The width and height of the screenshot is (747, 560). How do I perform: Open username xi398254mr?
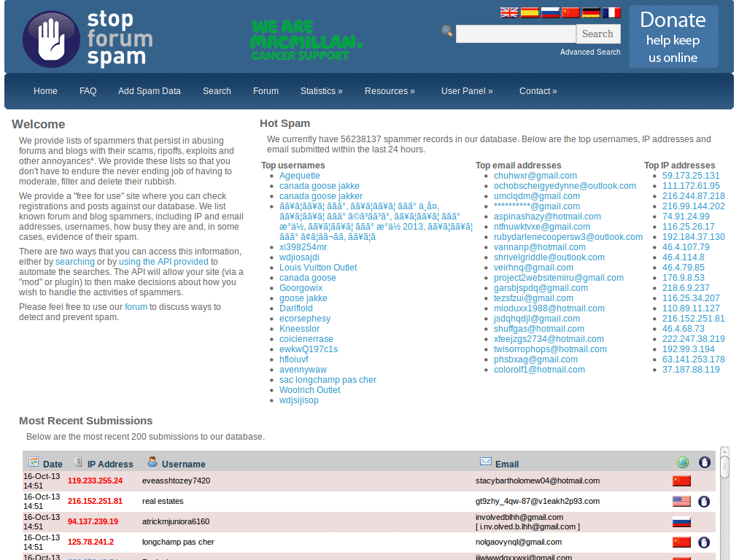(303, 247)
